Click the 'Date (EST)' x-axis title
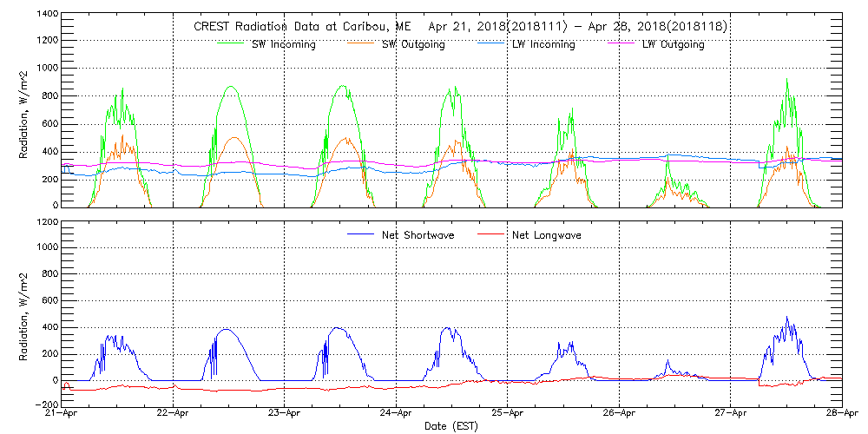868x434 pixels. (x=452, y=426)
